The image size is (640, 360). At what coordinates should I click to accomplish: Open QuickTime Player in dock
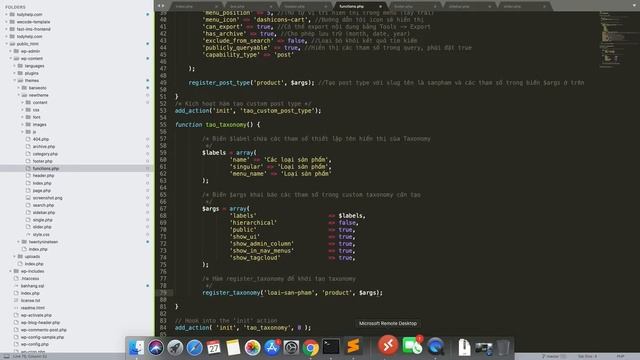click(436, 347)
